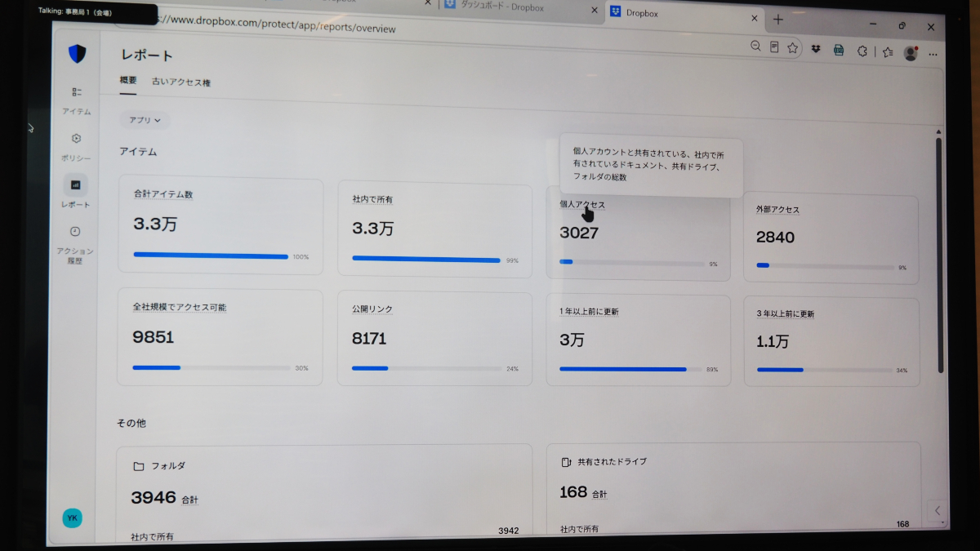Open the 外部アクセス card
The height and width of the screenshot is (551, 980).
831,239
